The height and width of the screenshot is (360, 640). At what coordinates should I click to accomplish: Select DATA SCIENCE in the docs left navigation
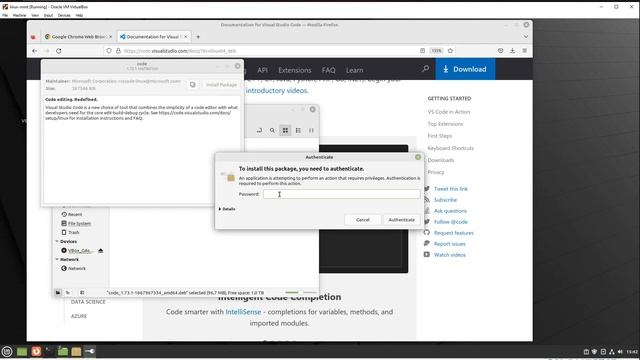pos(88,302)
